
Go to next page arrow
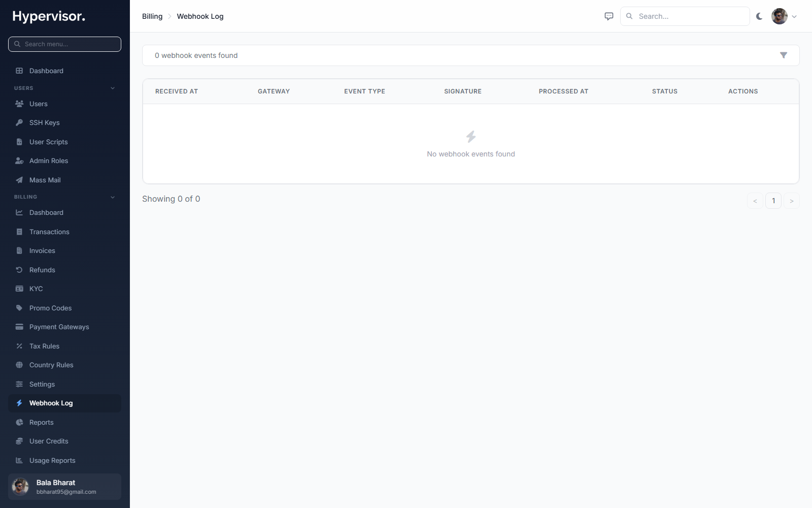792,201
